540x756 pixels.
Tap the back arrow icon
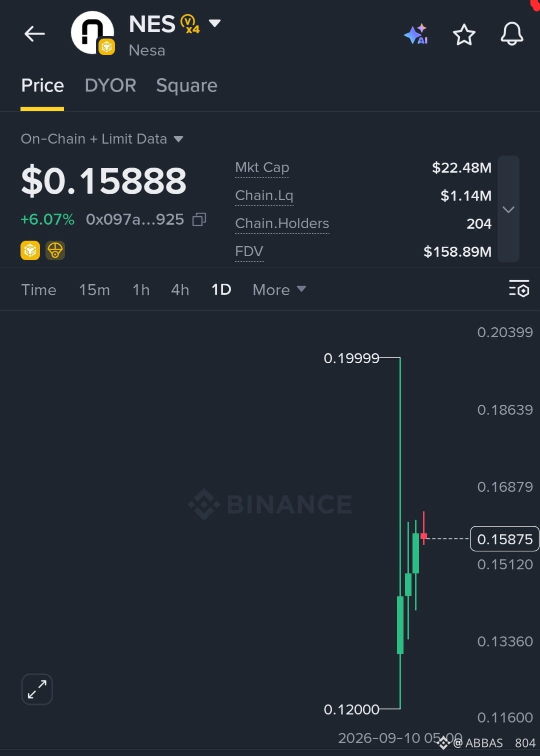34,34
